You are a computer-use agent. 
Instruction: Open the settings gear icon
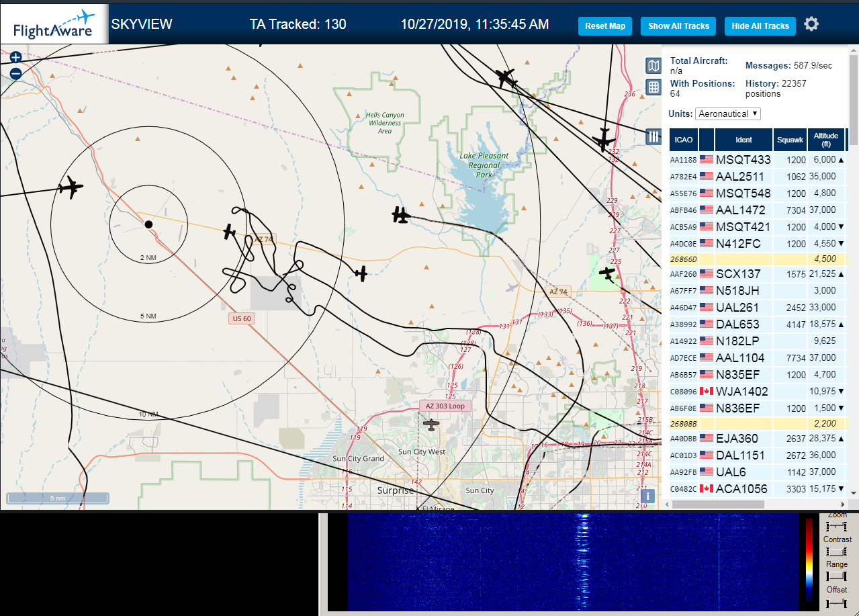(x=811, y=24)
